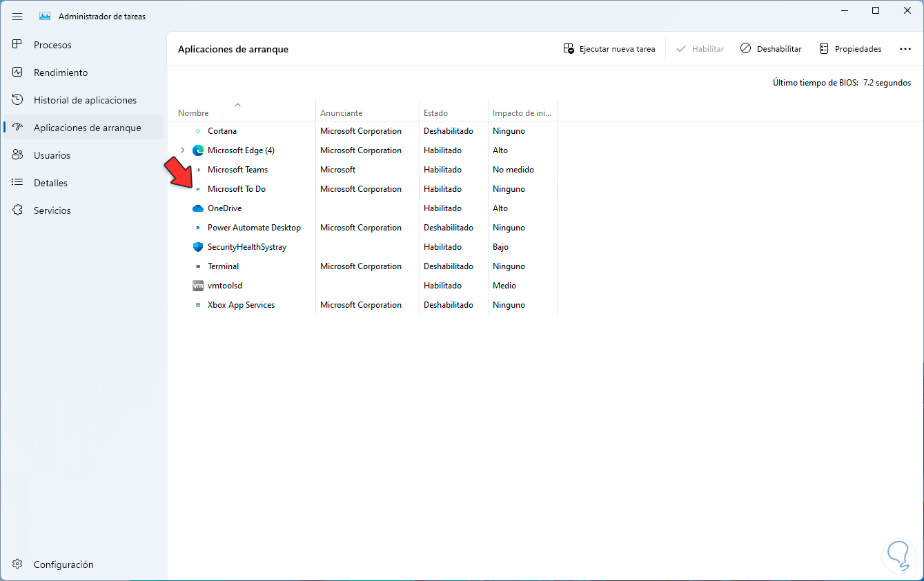The height and width of the screenshot is (581, 924).
Task: Click the SecurityHealthSystray shield icon
Action: [198, 247]
